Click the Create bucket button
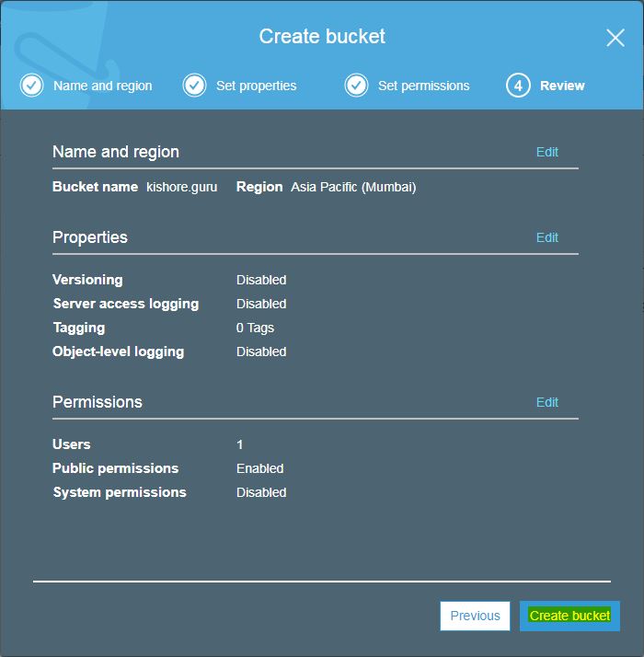The height and width of the screenshot is (657, 644). click(x=569, y=616)
